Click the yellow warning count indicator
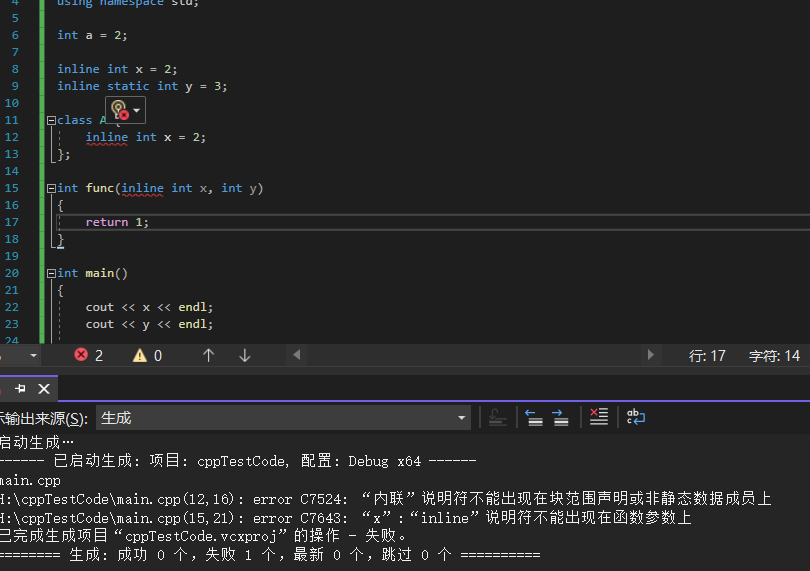 (x=147, y=355)
